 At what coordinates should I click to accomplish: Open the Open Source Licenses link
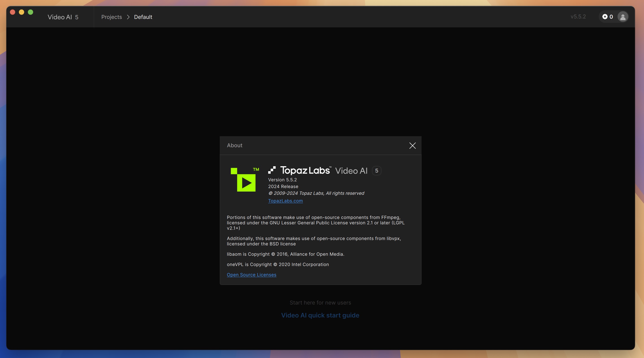tap(252, 275)
